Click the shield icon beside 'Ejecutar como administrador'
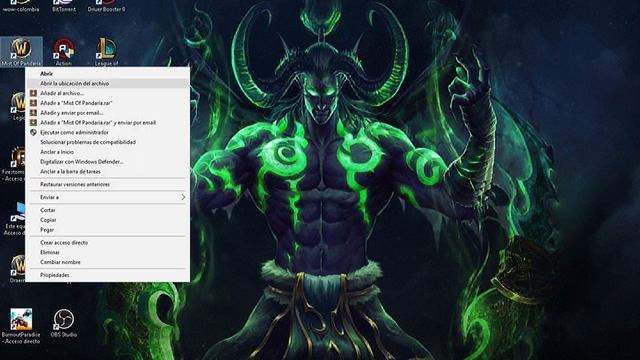The width and height of the screenshot is (640, 360). pos(33,132)
